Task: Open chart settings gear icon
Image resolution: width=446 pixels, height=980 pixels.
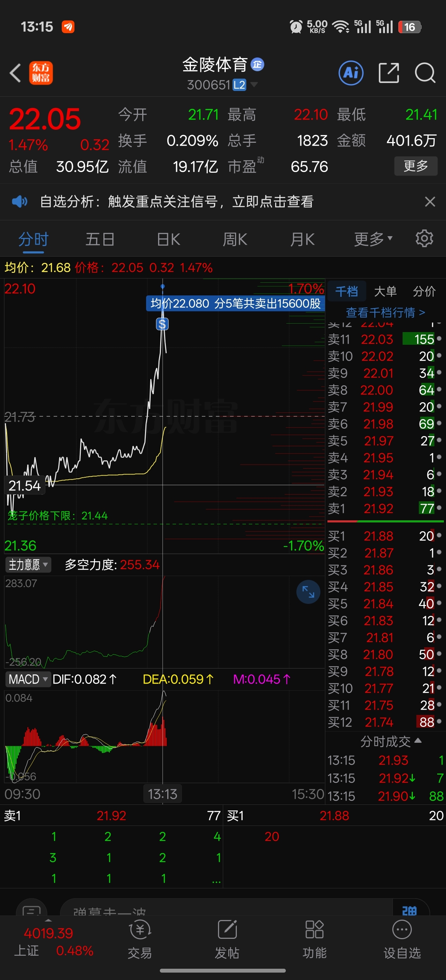Action: coord(424,239)
